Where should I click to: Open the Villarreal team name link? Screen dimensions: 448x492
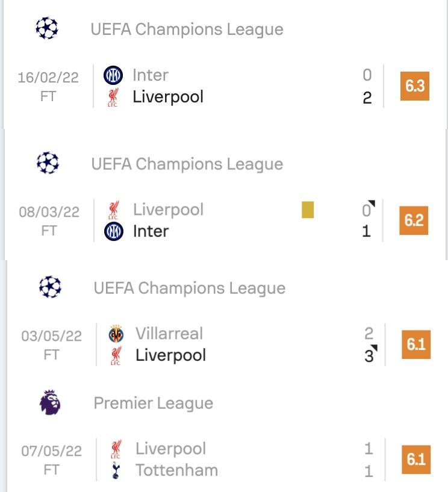point(169,333)
